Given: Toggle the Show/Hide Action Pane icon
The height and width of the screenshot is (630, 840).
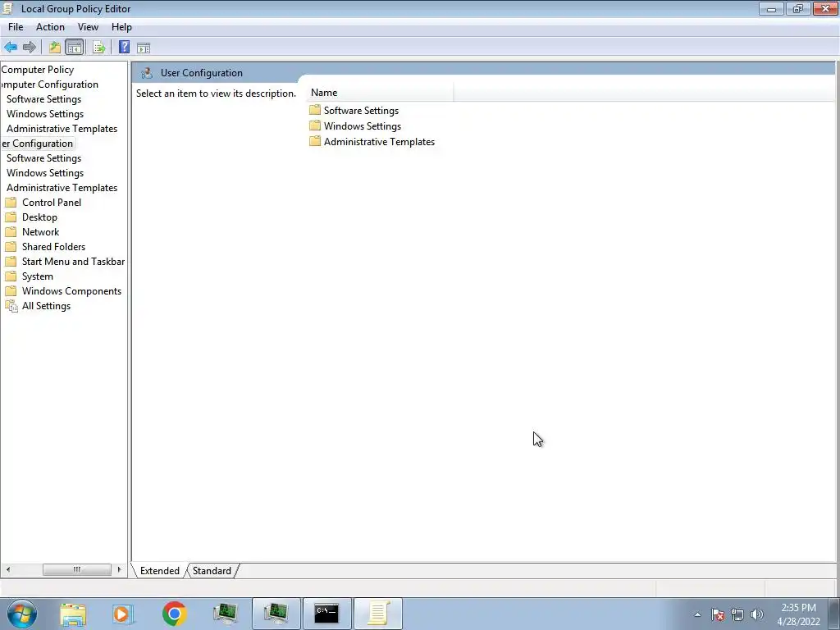Looking at the screenshot, I should (x=144, y=48).
